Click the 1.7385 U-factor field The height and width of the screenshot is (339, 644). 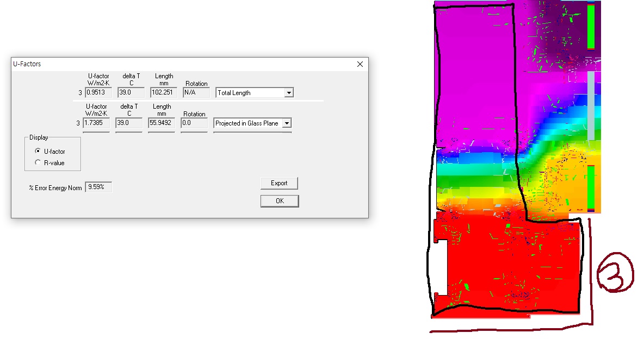tap(96, 123)
